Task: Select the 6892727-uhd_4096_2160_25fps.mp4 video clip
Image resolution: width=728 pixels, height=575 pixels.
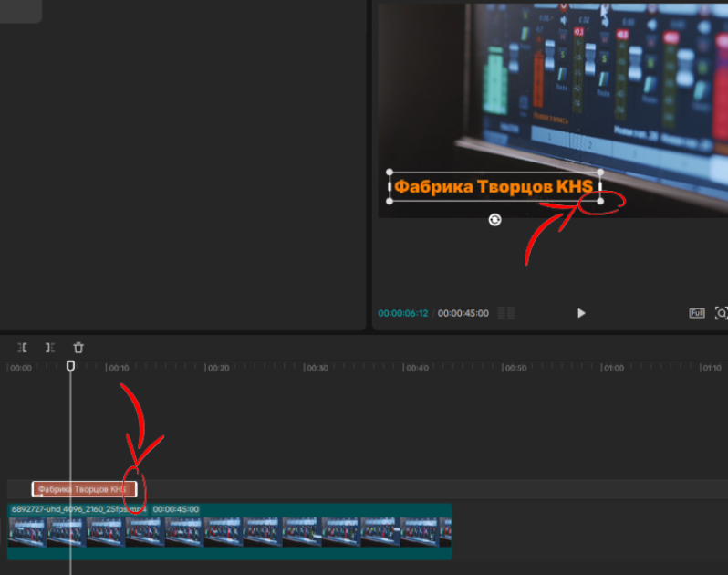Action: point(229,531)
